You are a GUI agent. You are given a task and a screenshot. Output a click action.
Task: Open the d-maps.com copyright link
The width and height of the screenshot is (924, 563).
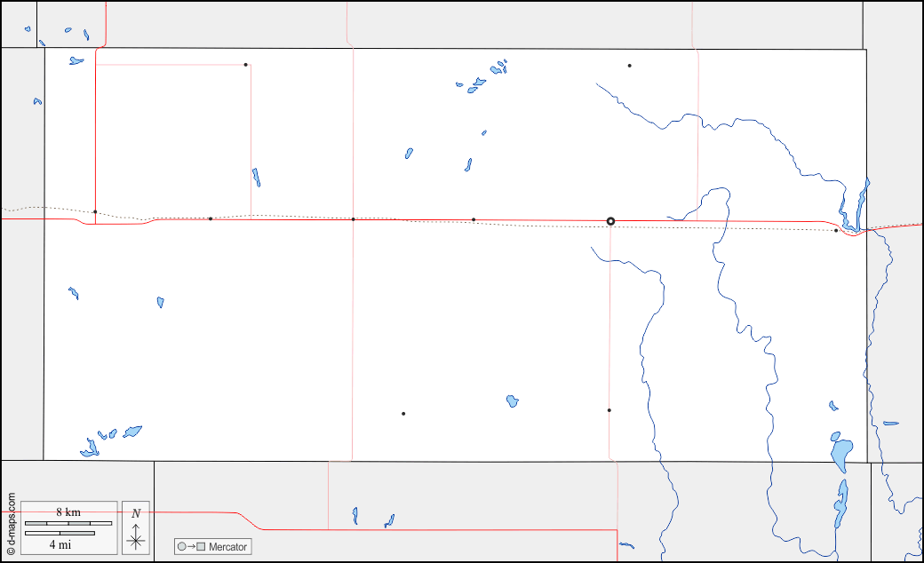[x=10, y=525]
